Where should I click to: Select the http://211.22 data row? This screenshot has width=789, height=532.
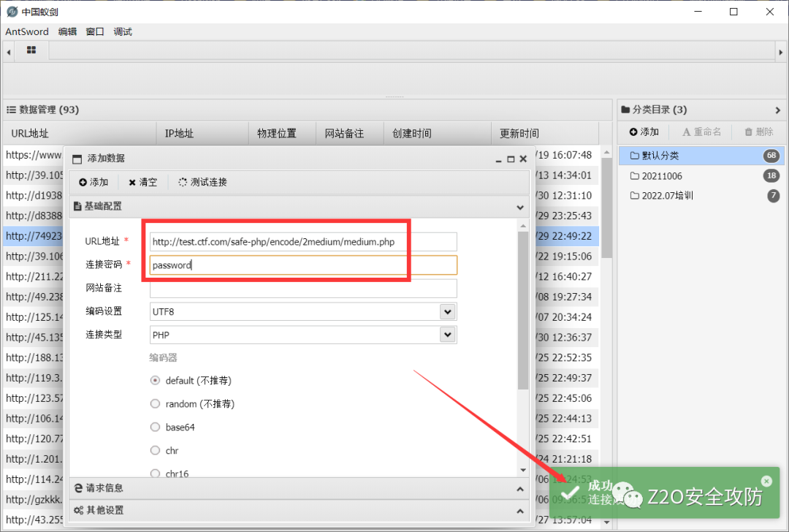click(x=34, y=276)
